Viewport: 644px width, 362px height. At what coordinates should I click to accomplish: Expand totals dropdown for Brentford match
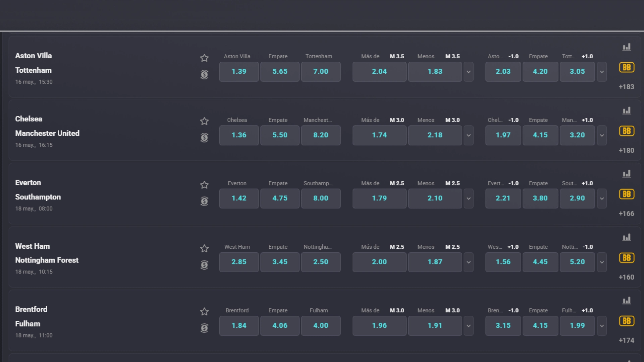tap(469, 326)
